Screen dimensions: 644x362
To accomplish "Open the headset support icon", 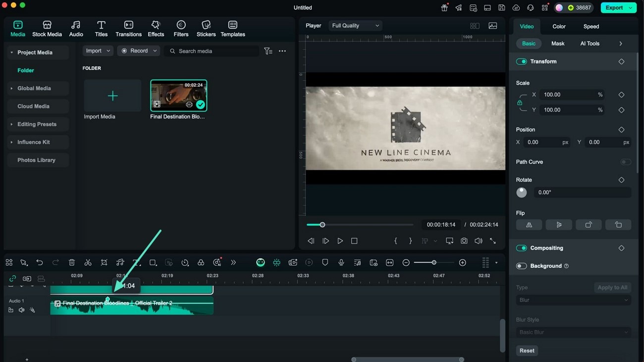I will 531,7.
